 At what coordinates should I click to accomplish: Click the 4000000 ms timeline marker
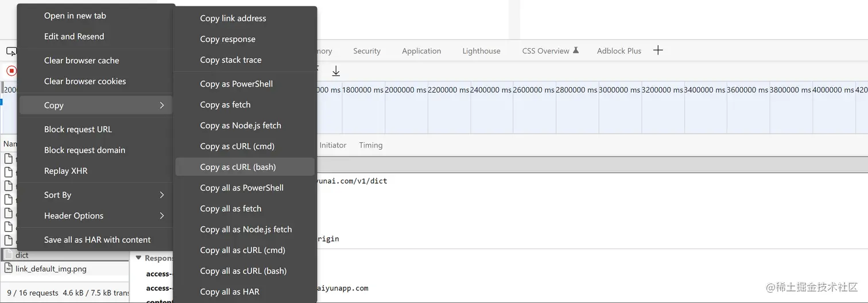(x=833, y=90)
